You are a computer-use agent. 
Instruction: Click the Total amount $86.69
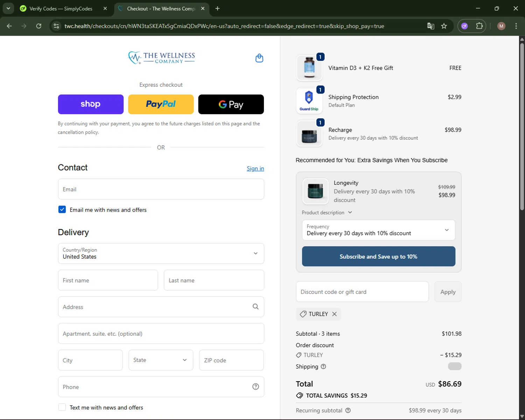[450, 384]
